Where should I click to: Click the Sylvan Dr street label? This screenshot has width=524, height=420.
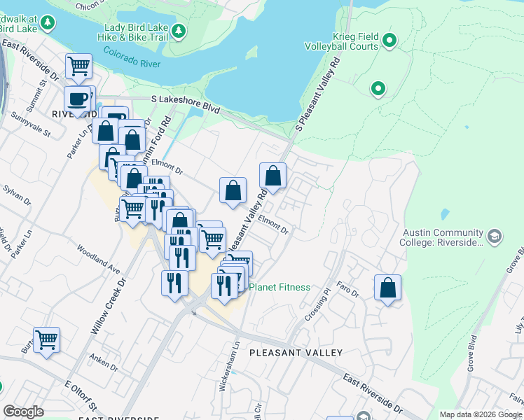pos(17,195)
